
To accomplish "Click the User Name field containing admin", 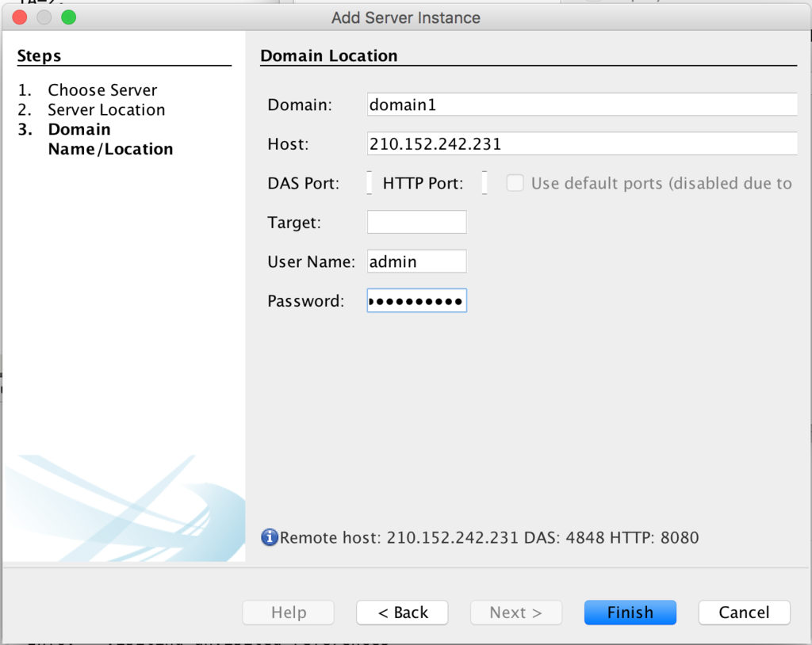I will pos(417,261).
